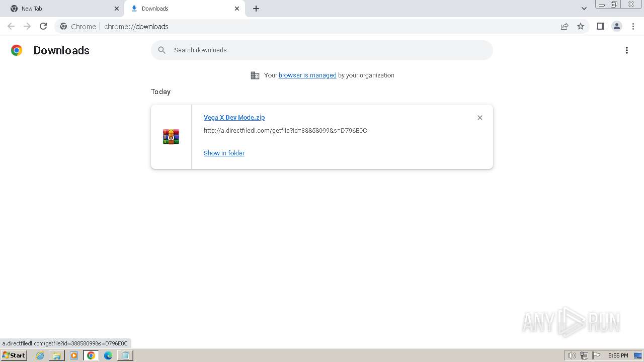Open the 'browser is managed' link

click(307, 75)
